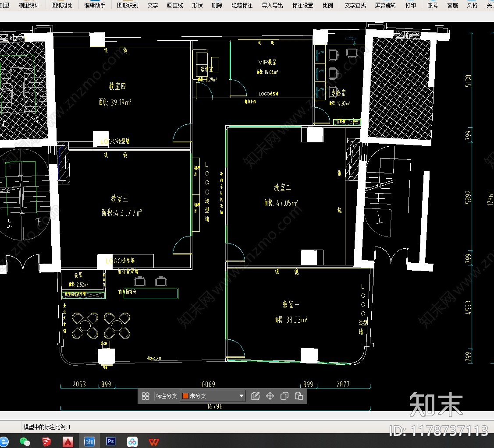Screen dimensions: 494x448
Task: Open Baidu Netdisk from the taskbar
Action: (x=132, y=442)
